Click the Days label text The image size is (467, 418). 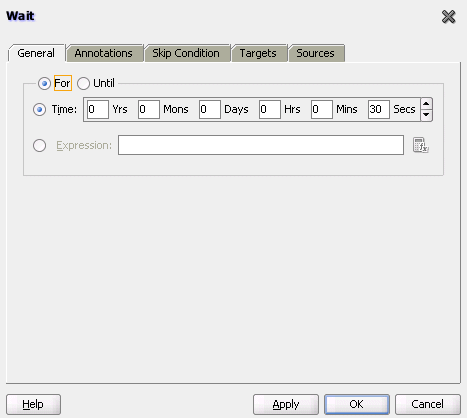[x=236, y=109]
